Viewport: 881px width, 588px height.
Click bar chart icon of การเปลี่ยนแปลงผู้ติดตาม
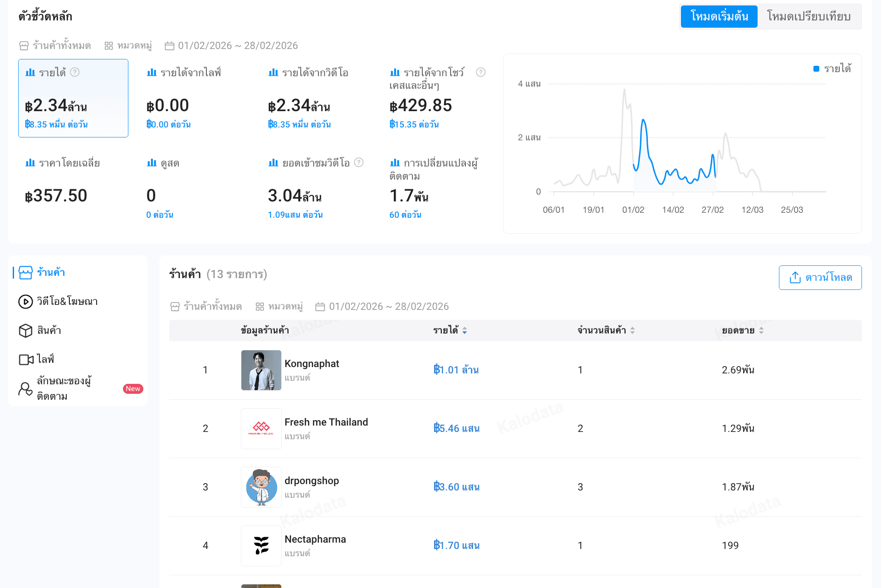395,163
